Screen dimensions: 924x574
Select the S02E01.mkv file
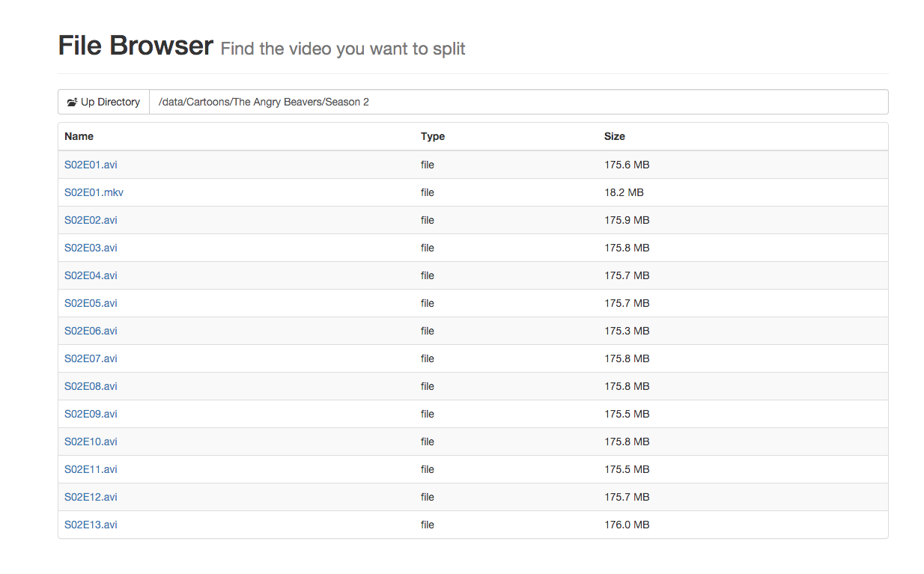(x=94, y=192)
